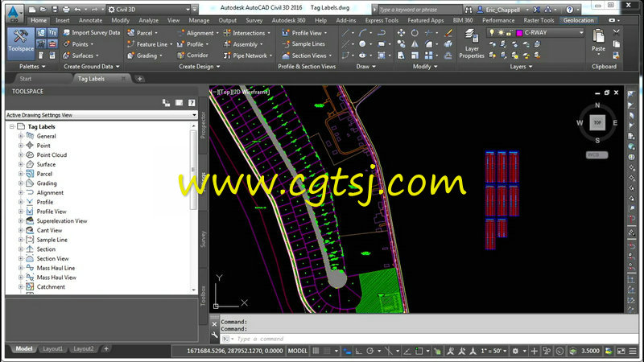Open the Grading dropdown in the ribbon
Image resolution: width=644 pixels, height=362 pixels.
(145, 56)
